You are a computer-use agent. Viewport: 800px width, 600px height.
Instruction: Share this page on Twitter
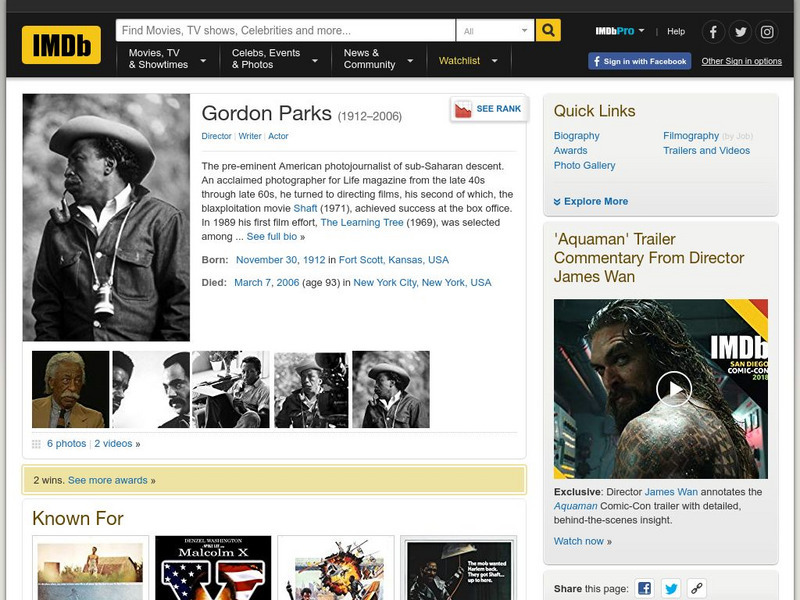(671, 588)
